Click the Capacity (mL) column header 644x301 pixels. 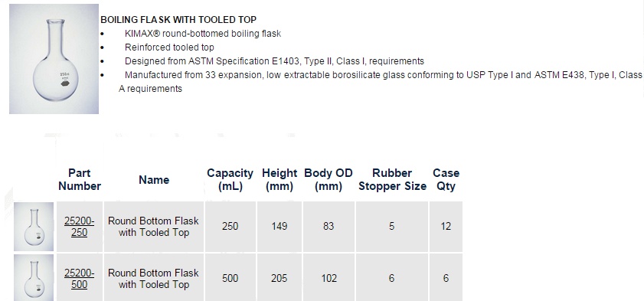230,179
